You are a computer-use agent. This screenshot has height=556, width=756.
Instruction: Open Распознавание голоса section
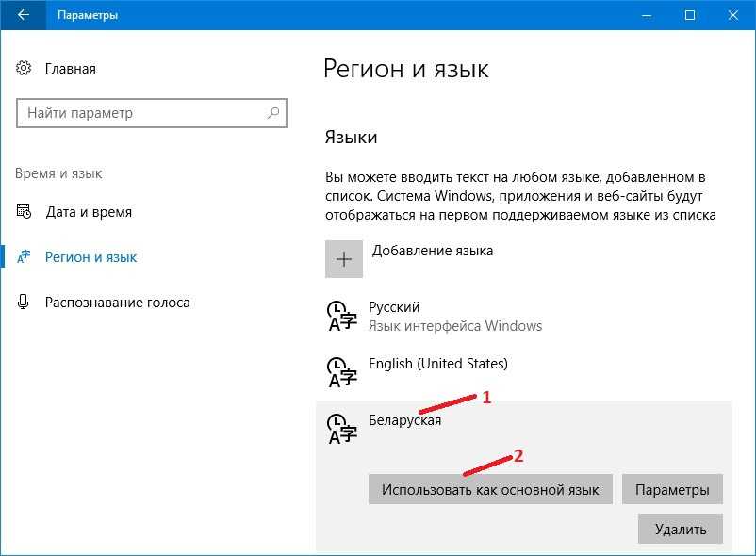[117, 303]
